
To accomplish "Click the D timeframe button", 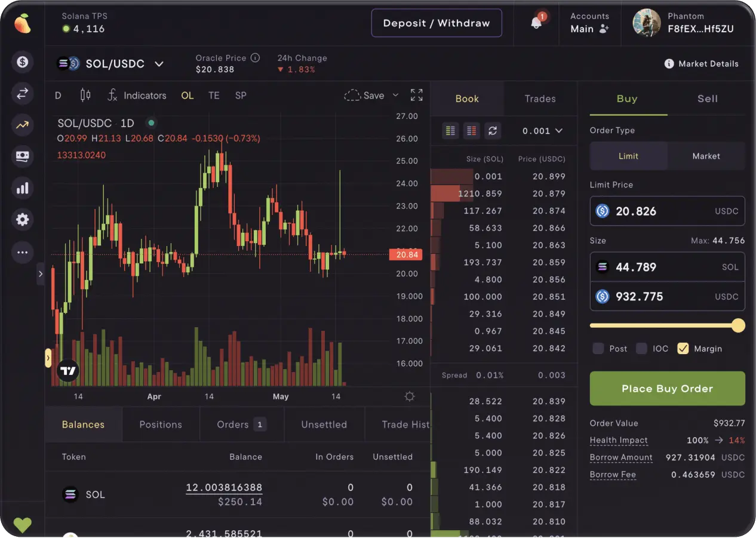I will click(58, 95).
